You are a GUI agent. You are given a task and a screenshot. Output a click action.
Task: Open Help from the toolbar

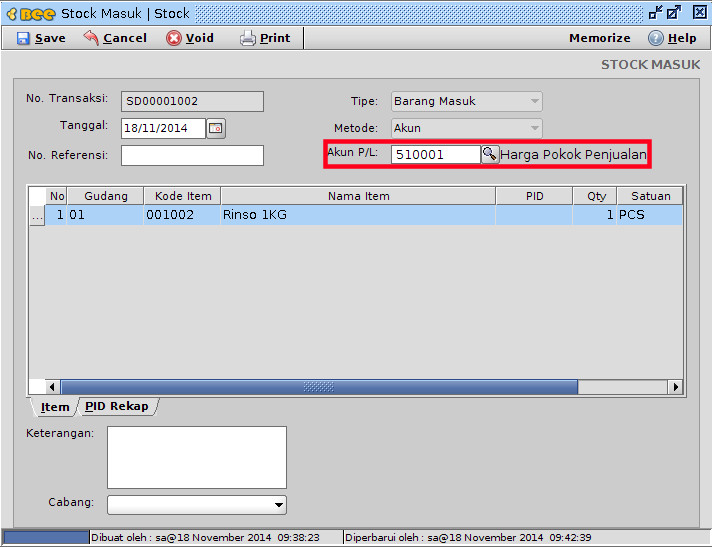(x=672, y=38)
